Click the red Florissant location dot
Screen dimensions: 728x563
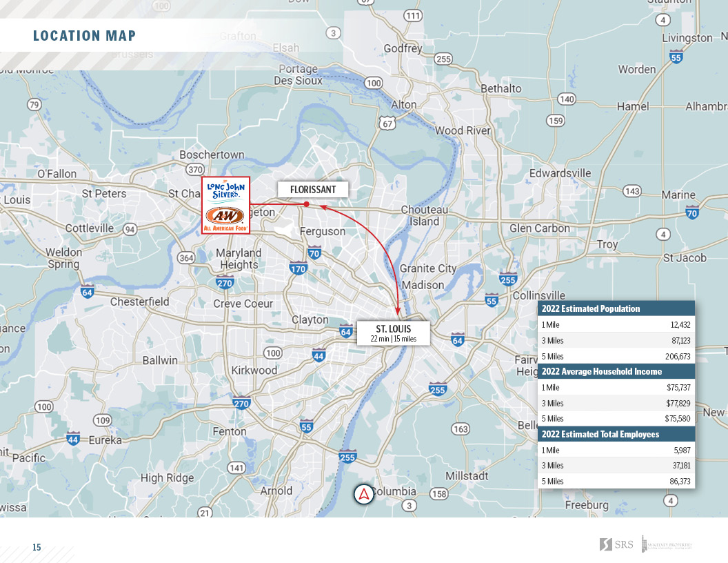point(306,204)
